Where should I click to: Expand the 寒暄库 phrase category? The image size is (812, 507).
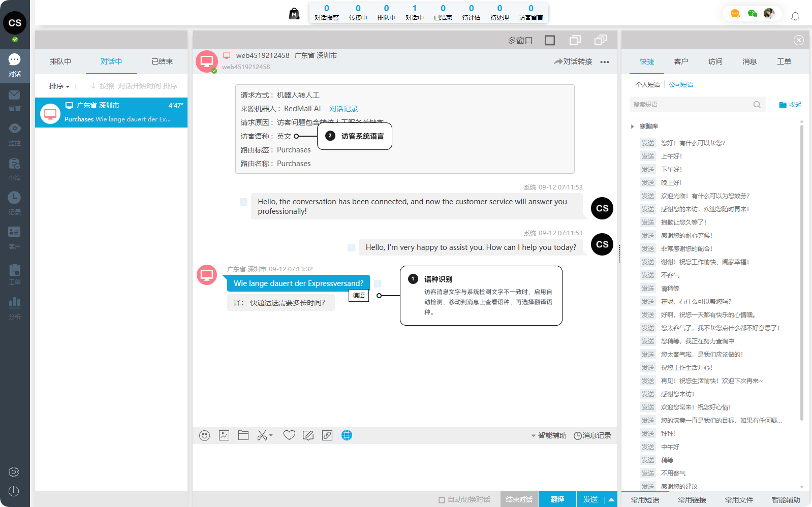coord(633,126)
